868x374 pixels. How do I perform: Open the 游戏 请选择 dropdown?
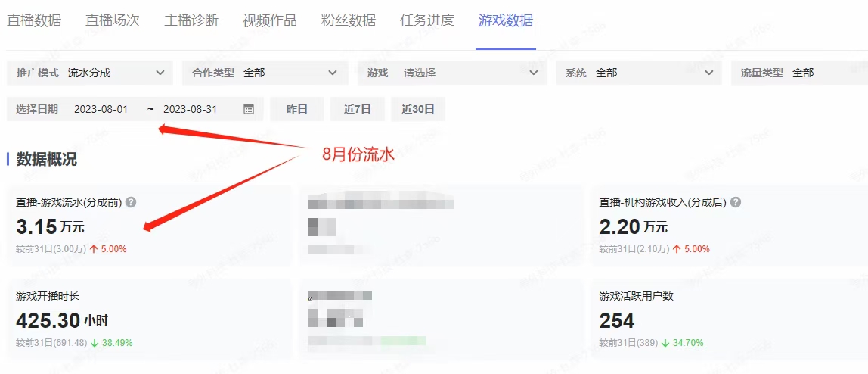(x=452, y=73)
